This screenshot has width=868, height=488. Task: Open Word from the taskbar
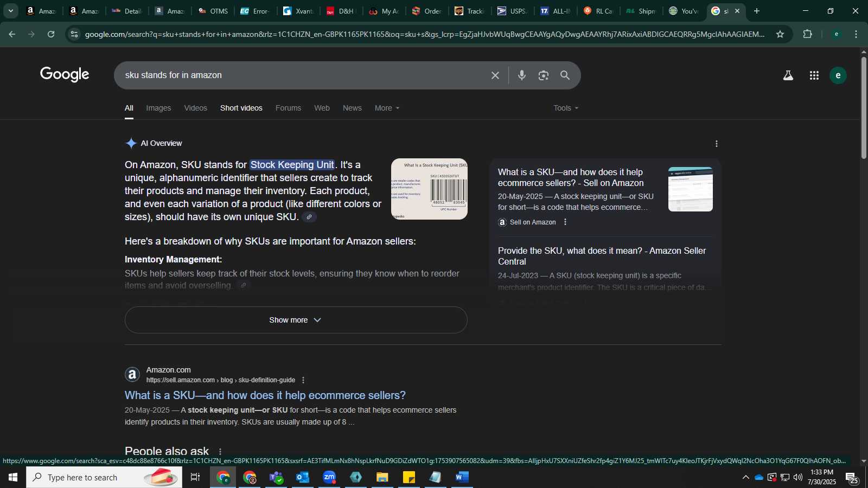(462, 477)
